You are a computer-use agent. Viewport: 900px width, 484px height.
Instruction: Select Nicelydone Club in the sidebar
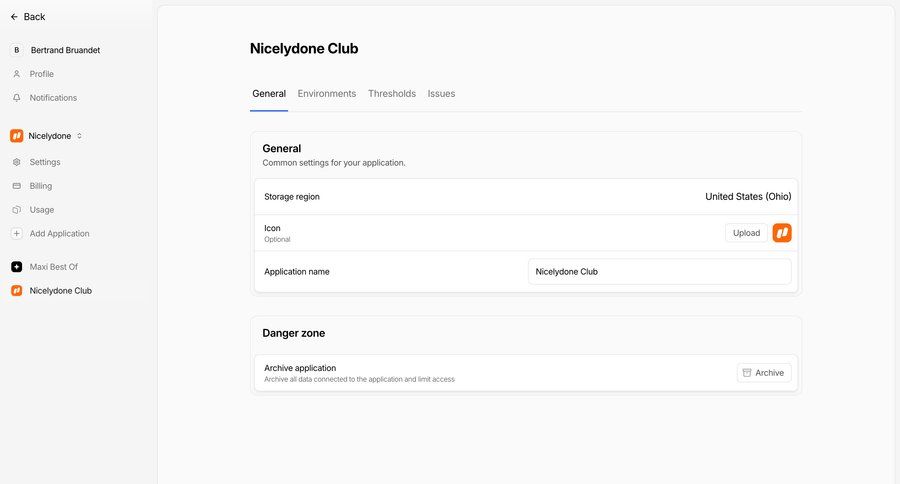point(61,291)
